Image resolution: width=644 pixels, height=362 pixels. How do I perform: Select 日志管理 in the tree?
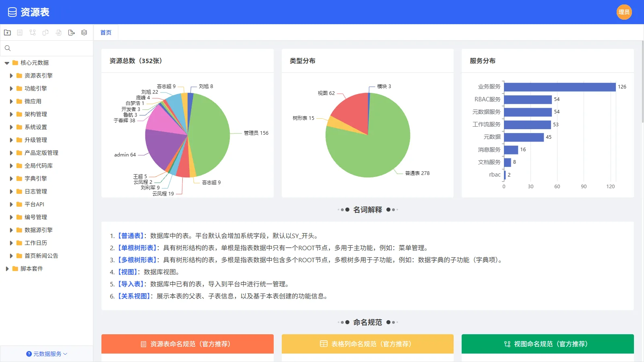tap(36, 191)
